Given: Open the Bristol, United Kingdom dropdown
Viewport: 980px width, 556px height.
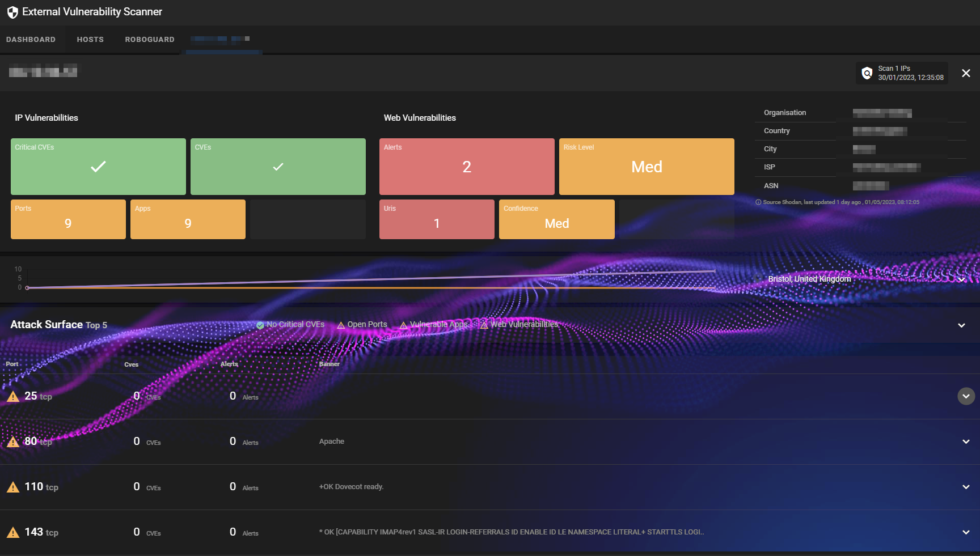Looking at the screenshot, I should click(x=961, y=279).
